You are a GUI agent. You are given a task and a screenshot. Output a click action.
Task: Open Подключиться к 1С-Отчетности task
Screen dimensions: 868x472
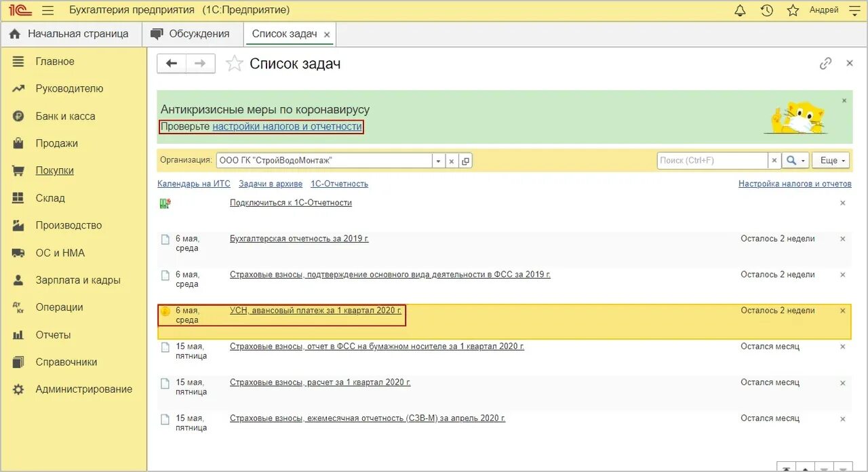[x=291, y=203]
